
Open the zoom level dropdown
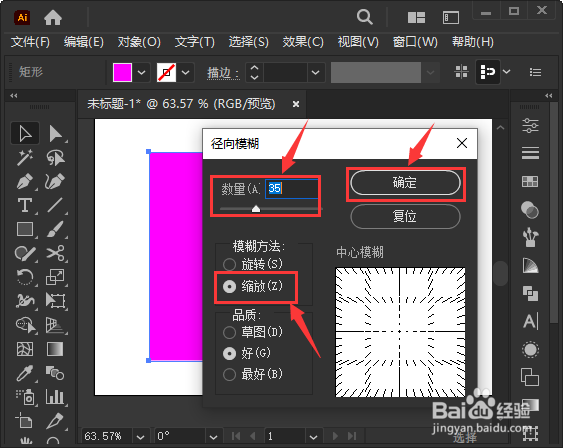(140, 437)
